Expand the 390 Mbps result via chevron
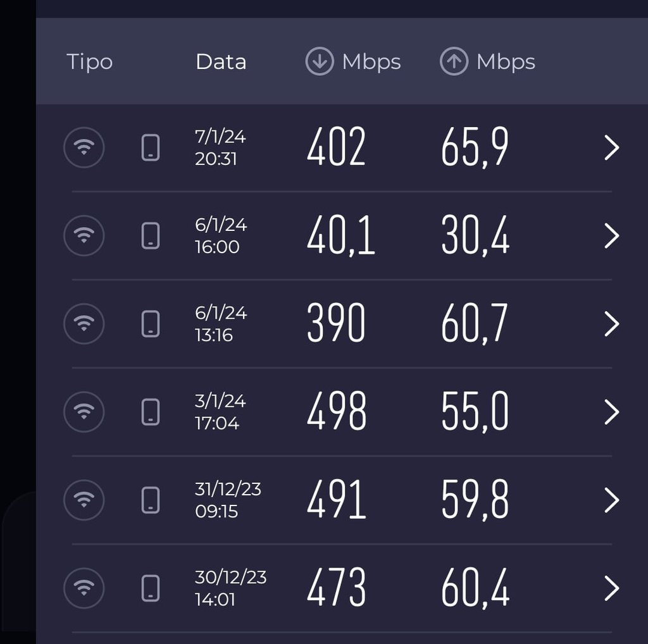Viewport: 648px width, 644px height. point(612,323)
